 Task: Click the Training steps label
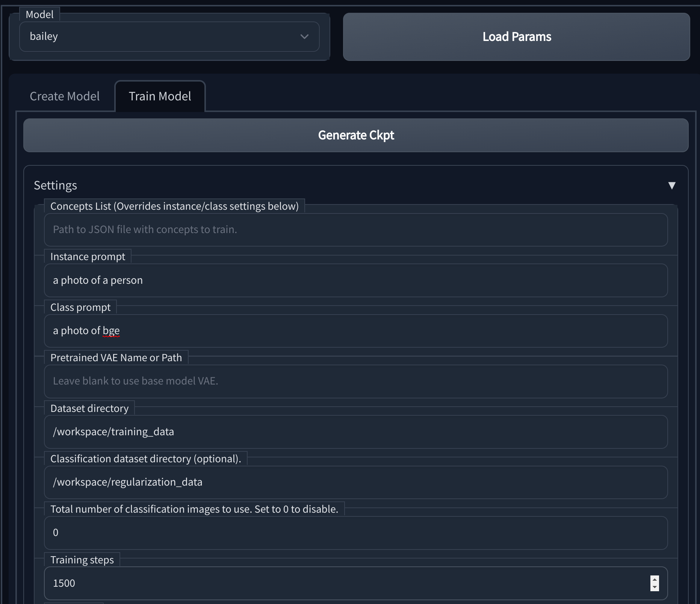coord(82,560)
